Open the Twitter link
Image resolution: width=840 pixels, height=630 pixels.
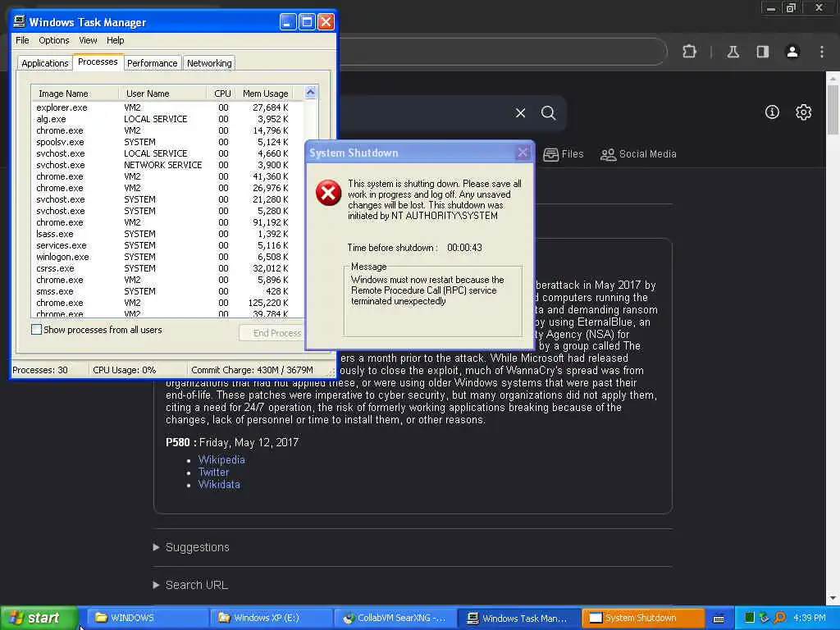(x=213, y=472)
